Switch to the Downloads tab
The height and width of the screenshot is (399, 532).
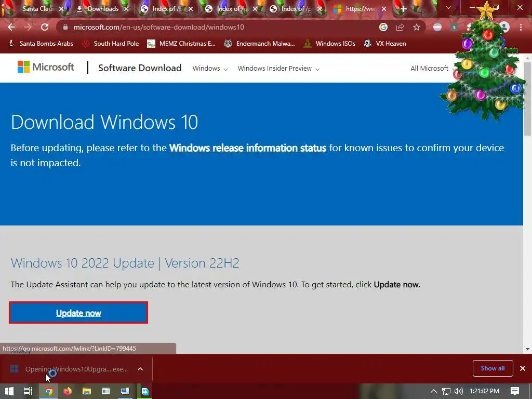pyautogui.click(x=103, y=9)
